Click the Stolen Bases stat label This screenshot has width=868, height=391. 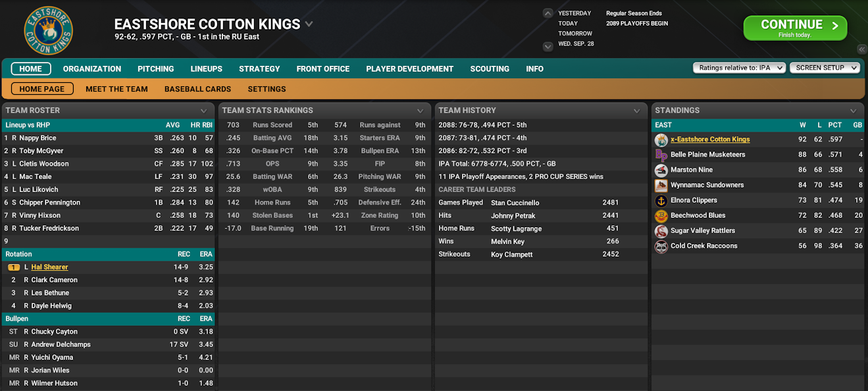coord(272,215)
